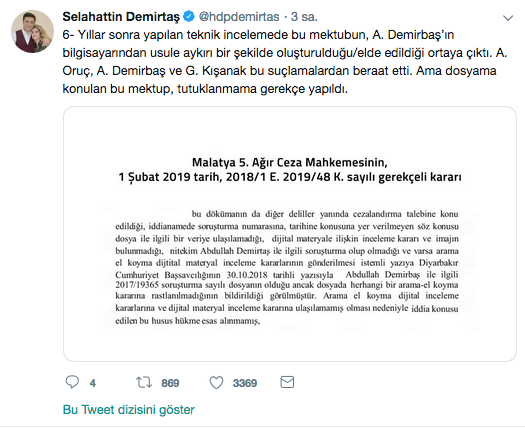Open the reply speech bubble icon
Image resolution: width=525 pixels, height=428 pixels.
coord(72,382)
